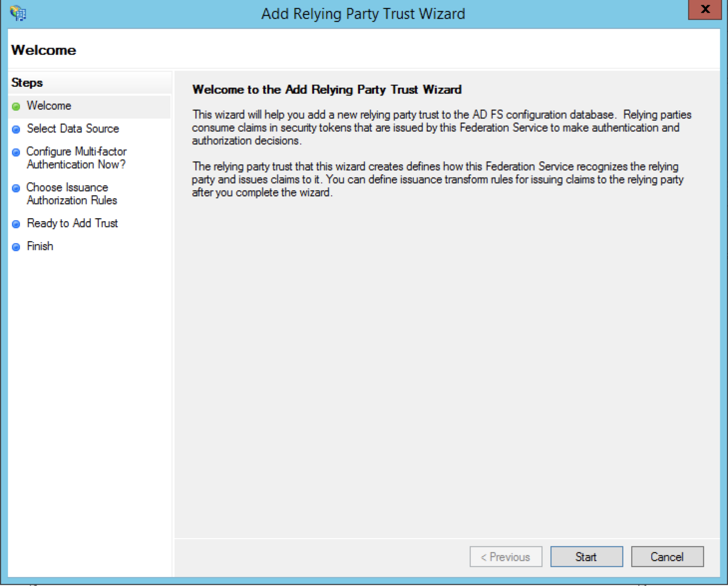Open the Configure Multi-factor Authentication Now step
The width and height of the screenshot is (728, 586).
(76, 158)
